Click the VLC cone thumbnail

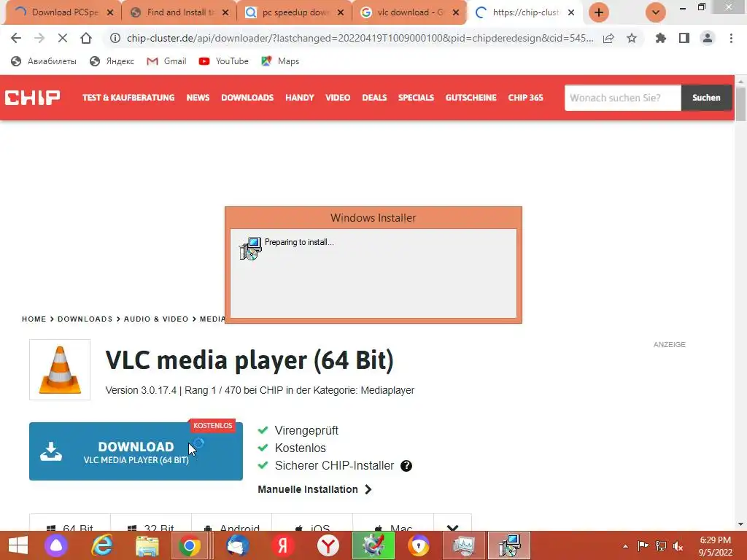point(60,370)
